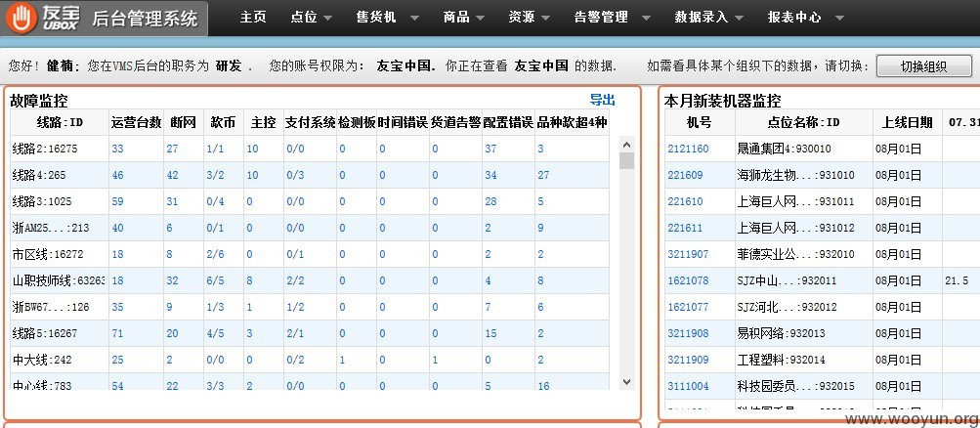The height and width of the screenshot is (428, 980).
Task: Click 配置错误 value 37 for 线路2:16275
Action: (490, 150)
